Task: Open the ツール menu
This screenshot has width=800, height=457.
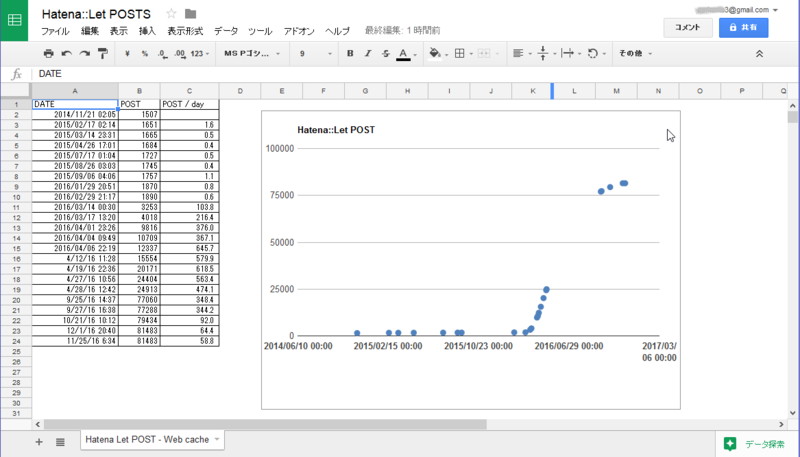Action: click(x=260, y=31)
